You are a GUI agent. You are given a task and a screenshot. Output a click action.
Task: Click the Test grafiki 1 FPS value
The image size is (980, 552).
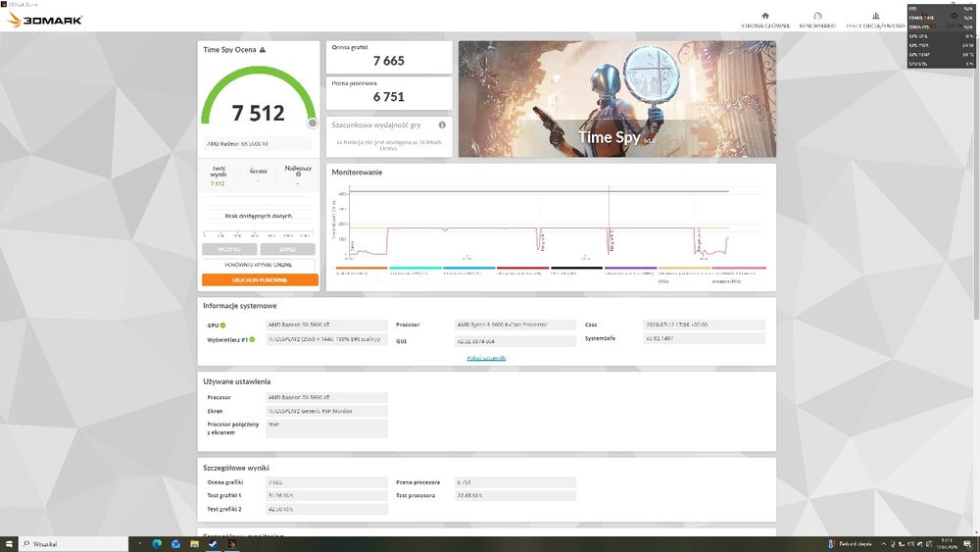(x=326, y=495)
